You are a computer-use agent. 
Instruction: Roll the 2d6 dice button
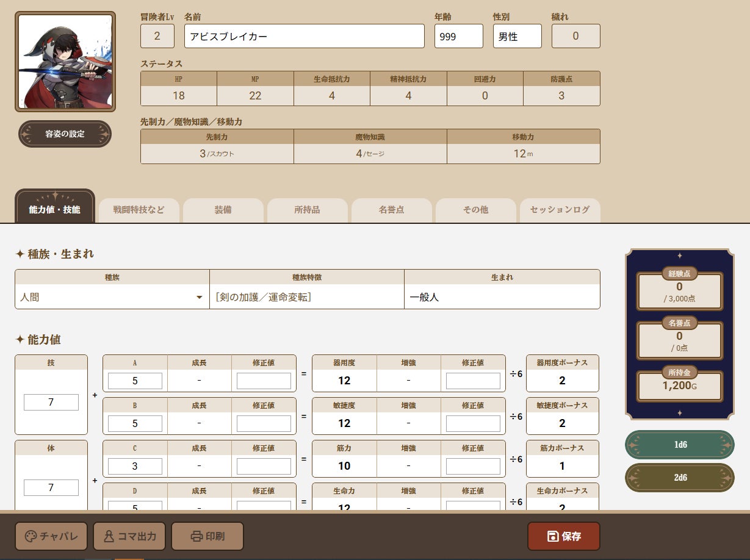tap(680, 478)
